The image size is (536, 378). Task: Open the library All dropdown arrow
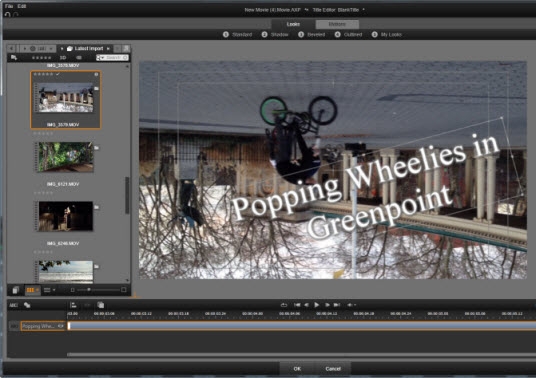[x=51, y=49]
